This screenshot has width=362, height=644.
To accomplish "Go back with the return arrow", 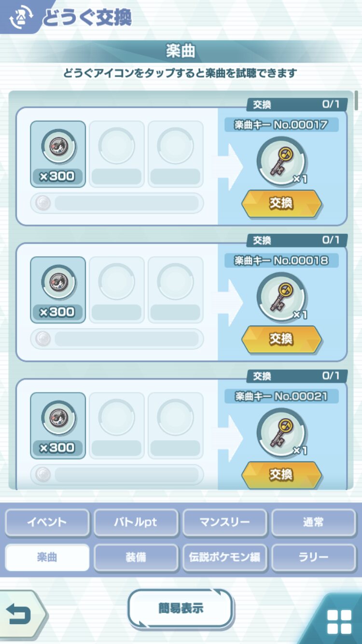I will tap(20, 615).
